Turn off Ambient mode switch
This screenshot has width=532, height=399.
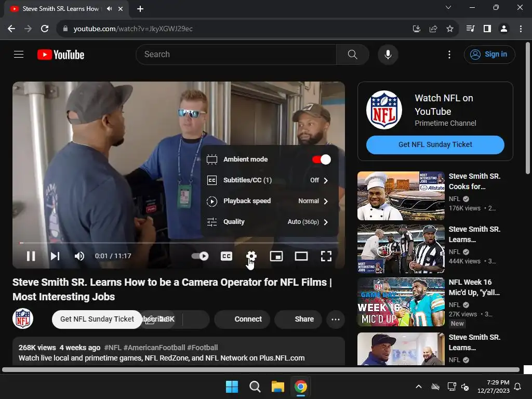pos(321,159)
